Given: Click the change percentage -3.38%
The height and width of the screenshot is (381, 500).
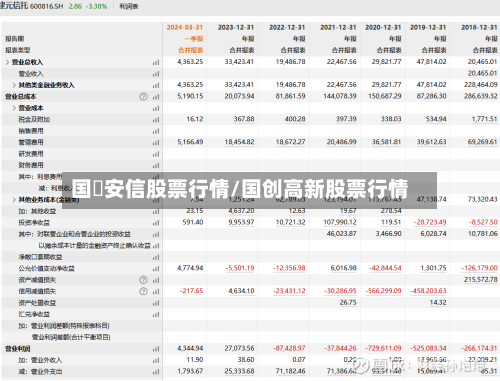Looking at the screenshot, I should click(x=97, y=6).
